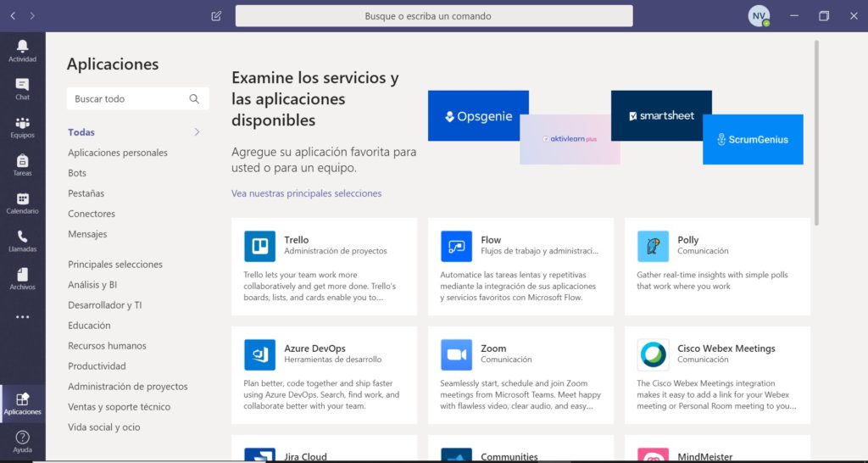Click 'Vea nuestras principales selecciones' link
The image size is (868, 463).
tap(306, 193)
